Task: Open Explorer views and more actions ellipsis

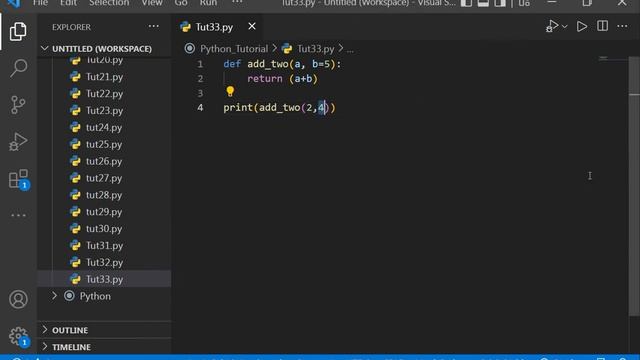Action: (x=153, y=27)
